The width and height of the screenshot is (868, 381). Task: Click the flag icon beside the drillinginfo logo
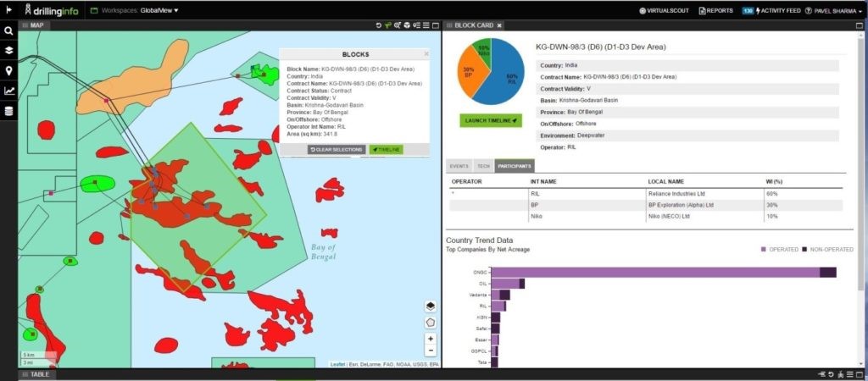pos(8,9)
